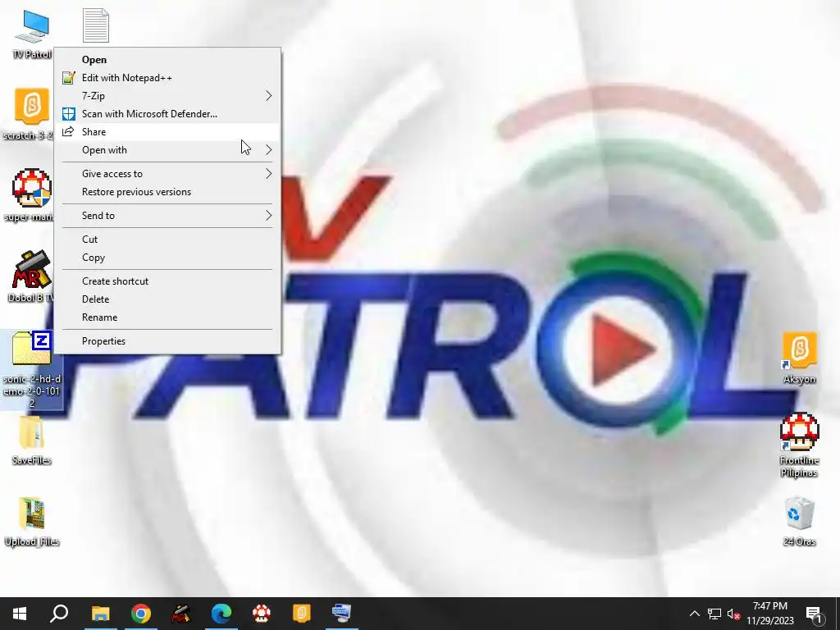Open the Windows Start menu
The height and width of the screenshot is (630, 840).
click(x=20, y=614)
